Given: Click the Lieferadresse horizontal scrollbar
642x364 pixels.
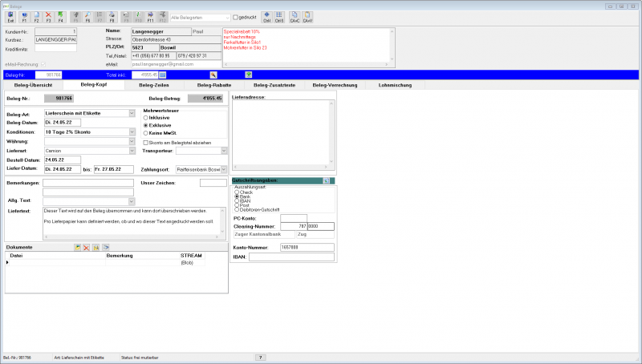Looking at the screenshot, I should click(x=280, y=167).
